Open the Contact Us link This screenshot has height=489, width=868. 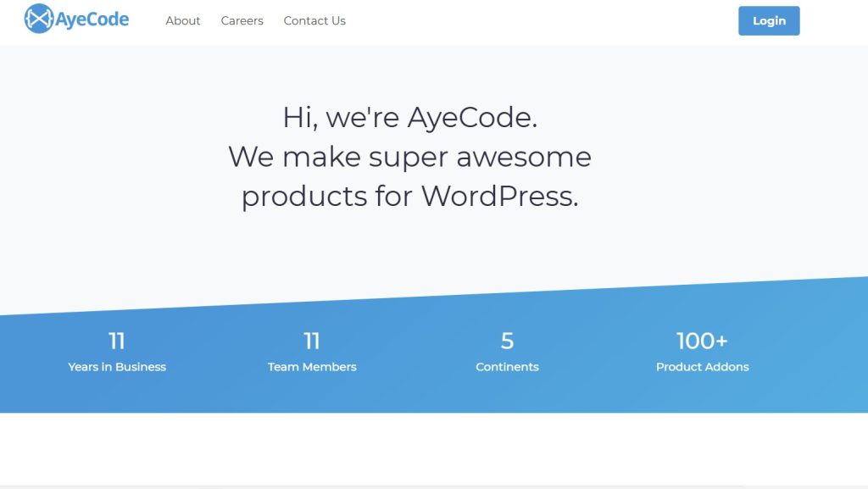[314, 20]
